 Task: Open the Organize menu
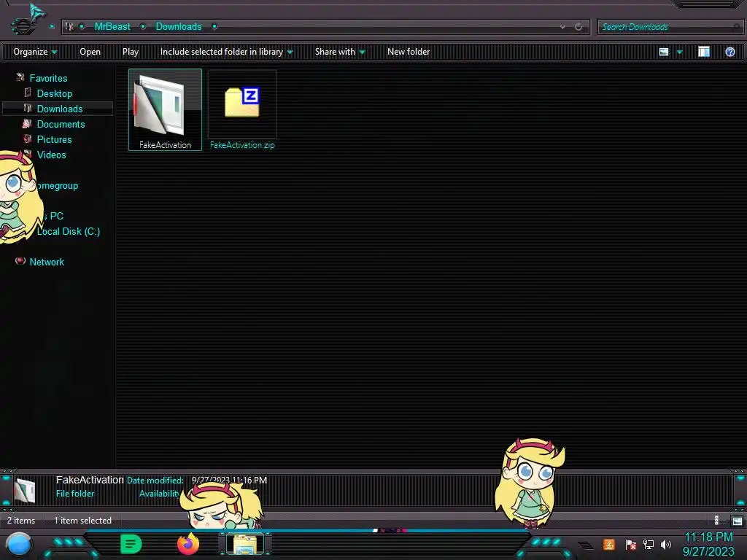tap(35, 52)
